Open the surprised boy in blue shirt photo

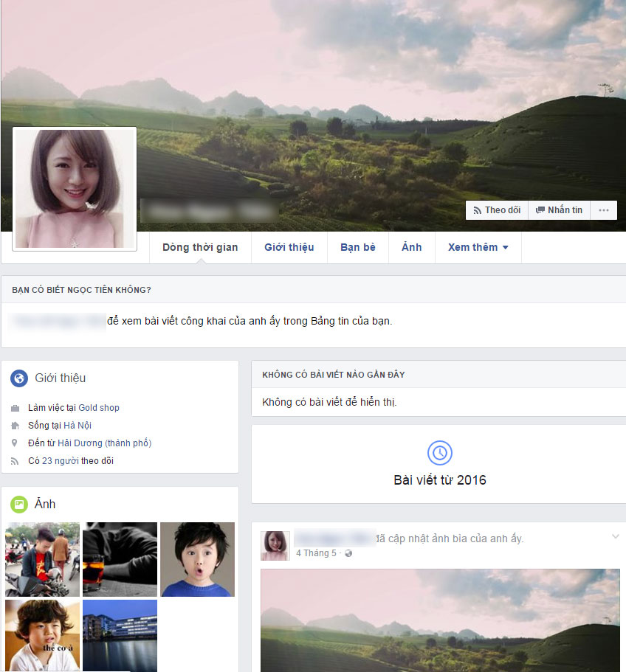tap(197, 559)
